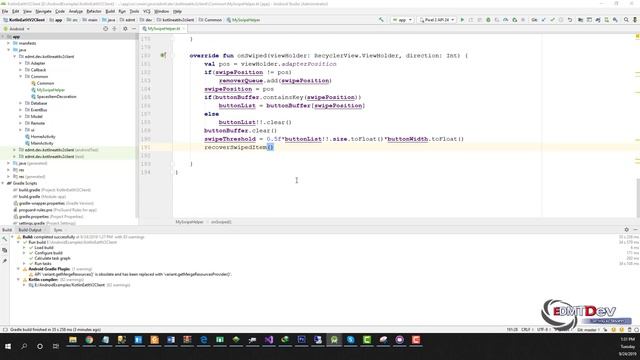Click the pin icon in build panel

pos(4,260)
